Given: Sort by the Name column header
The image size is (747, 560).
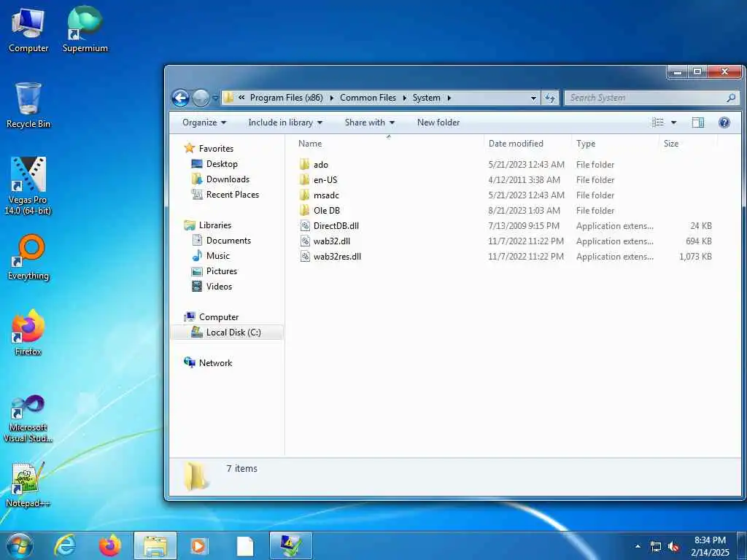Looking at the screenshot, I should click(309, 144).
